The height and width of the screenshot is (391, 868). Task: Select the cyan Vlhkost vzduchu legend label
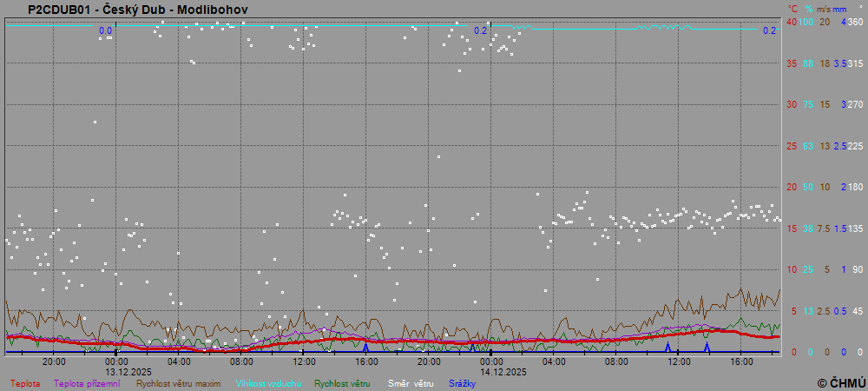pyautogui.click(x=268, y=383)
